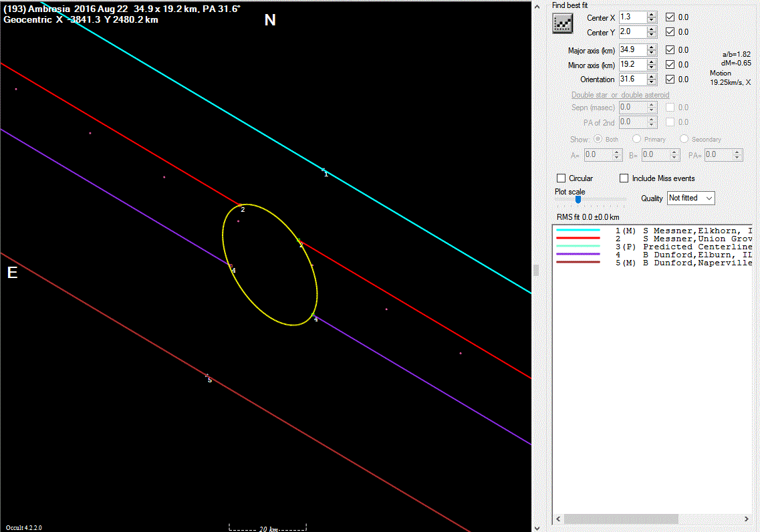Image resolution: width=760 pixels, height=532 pixels.
Task: Select the Primary radio button
Action: point(636,139)
